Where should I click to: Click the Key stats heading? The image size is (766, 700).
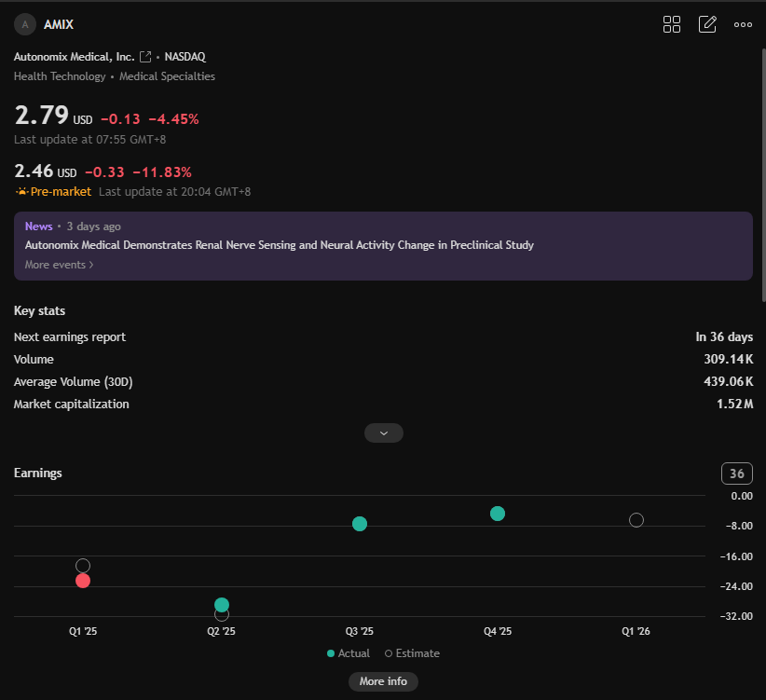39,310
